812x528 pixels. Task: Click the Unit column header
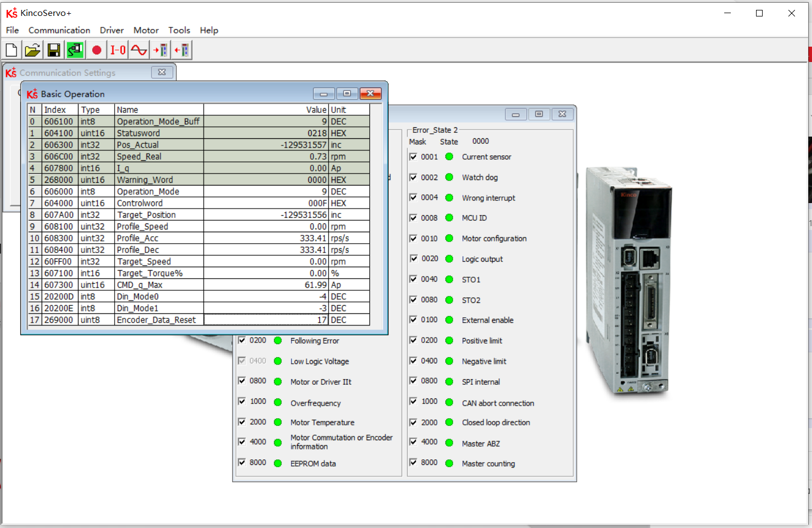(349, 110)
